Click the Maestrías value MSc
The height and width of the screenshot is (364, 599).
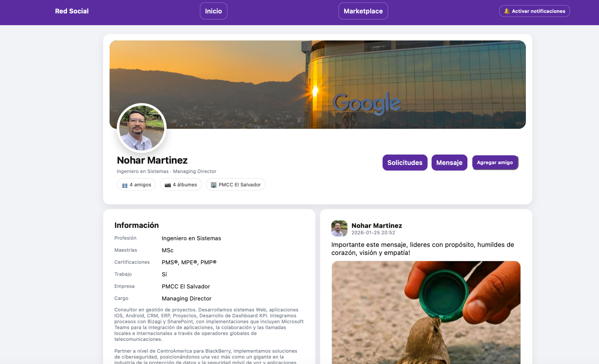click(x=168, y=250)
